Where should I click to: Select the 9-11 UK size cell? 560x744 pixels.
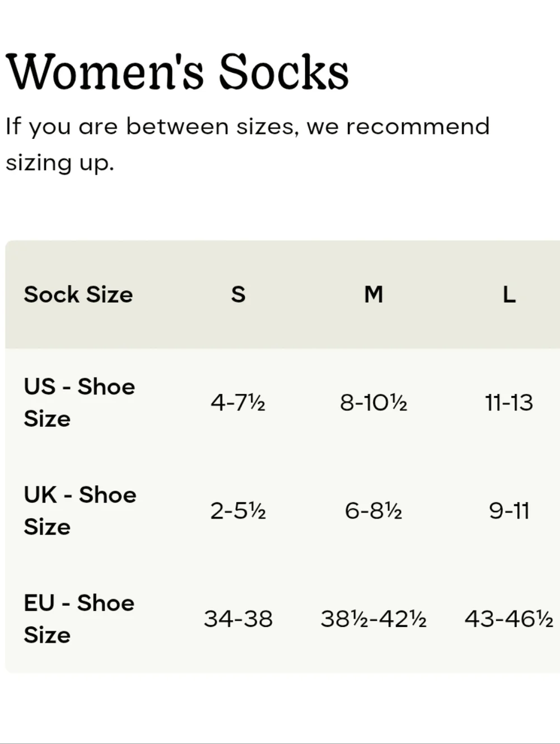[x=508, y=510]
